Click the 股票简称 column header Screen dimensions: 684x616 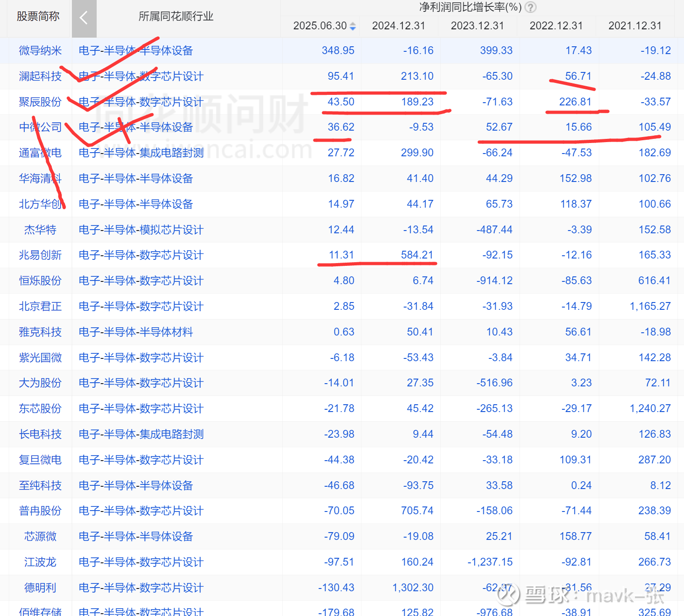click(x=38, y=16)
